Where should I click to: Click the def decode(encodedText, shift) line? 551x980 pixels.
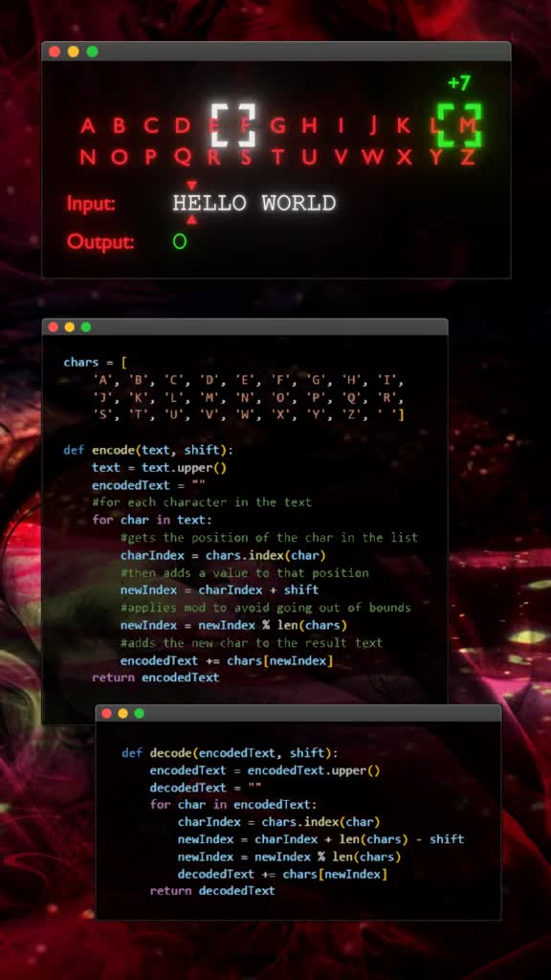click(230, 753)
